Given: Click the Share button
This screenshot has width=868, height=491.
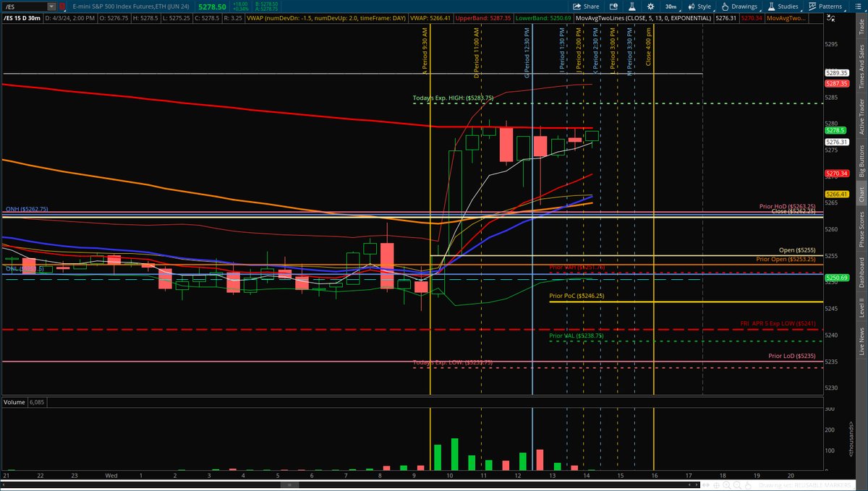Looking at the screenshot, I should point(586,6).
